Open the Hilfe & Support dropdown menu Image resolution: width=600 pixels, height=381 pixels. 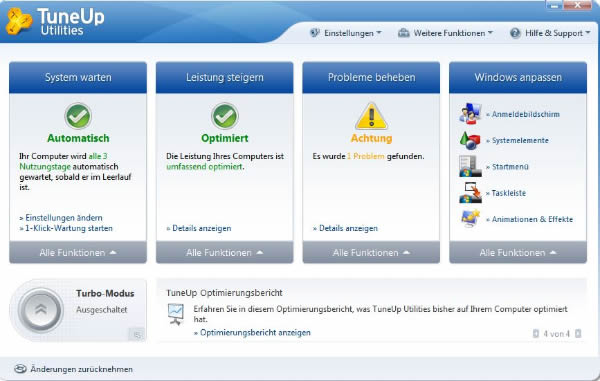tap(558, 33)
